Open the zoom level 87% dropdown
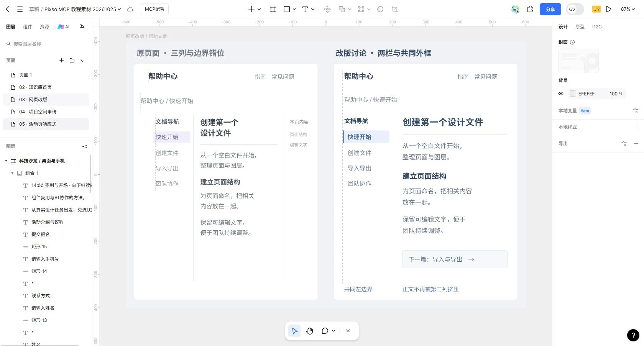644x346 pixels. pos(628,9)
